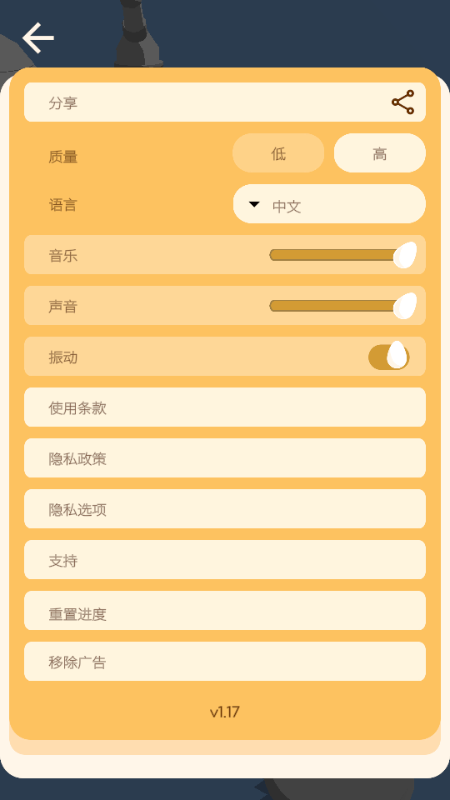The height and width of the screenshot is (800, 450).
Task: Click 重置进度 reset progress button
Action: [x=225, y=611]
